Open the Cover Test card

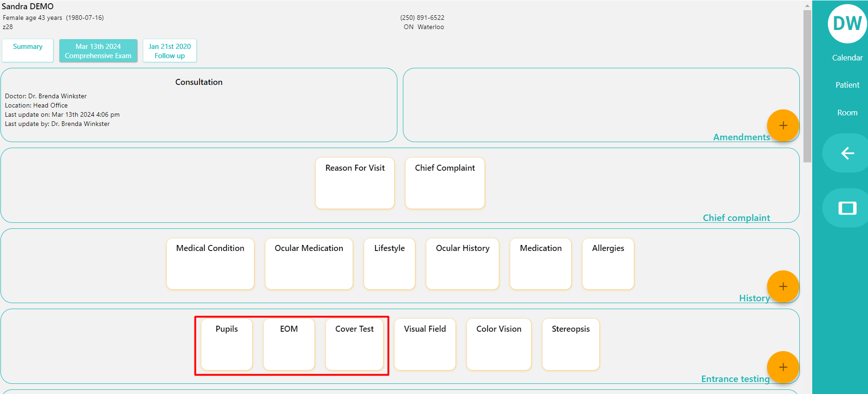point(354,344)
